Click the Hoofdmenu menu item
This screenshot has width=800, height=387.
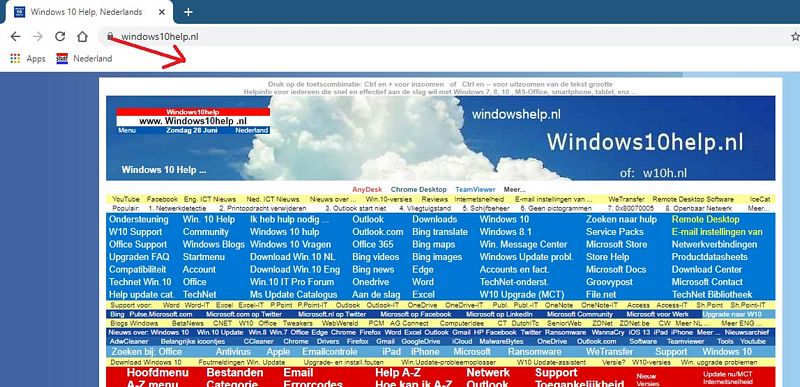(x=158, y=373)
